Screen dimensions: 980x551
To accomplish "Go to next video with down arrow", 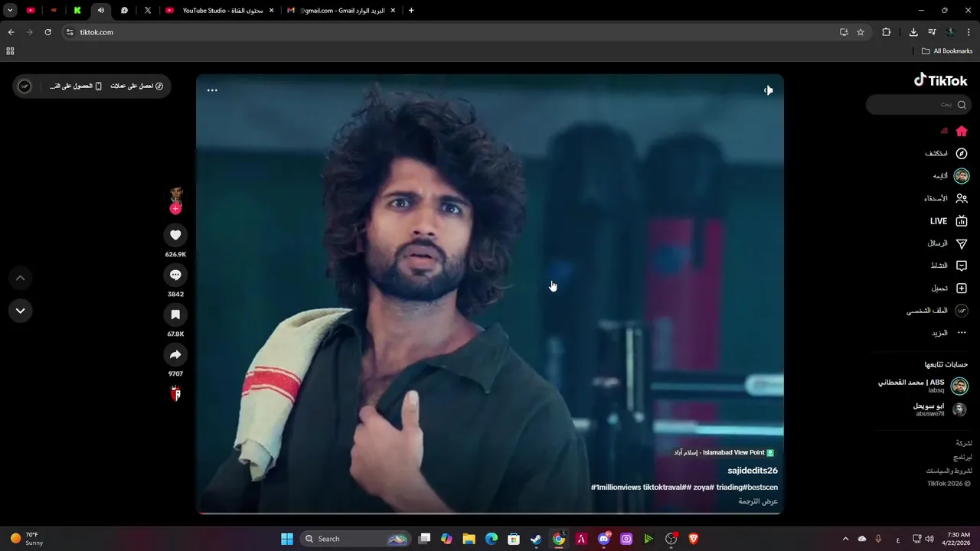I will [x=21, y=310].
